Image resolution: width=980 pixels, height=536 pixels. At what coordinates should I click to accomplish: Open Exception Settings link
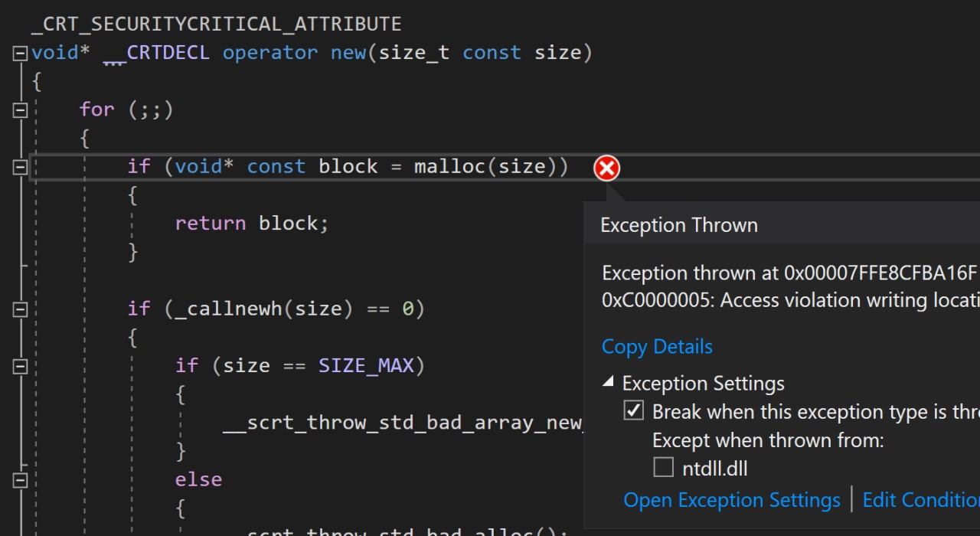(732, 500)
